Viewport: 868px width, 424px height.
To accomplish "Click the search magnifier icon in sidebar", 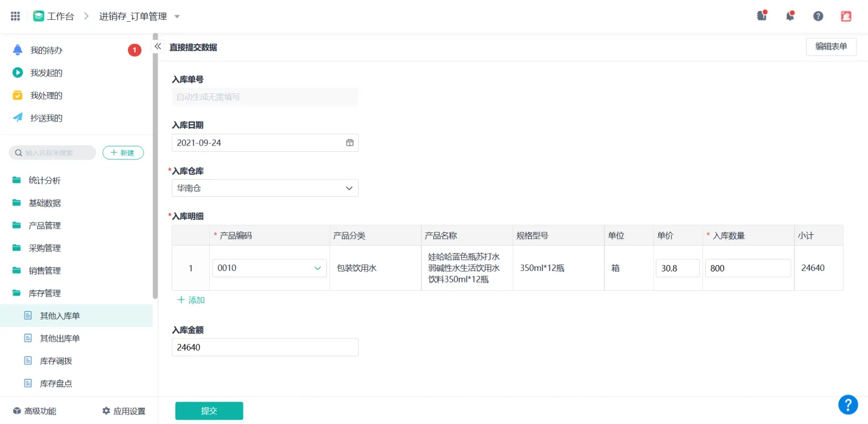I will (19, 153).
